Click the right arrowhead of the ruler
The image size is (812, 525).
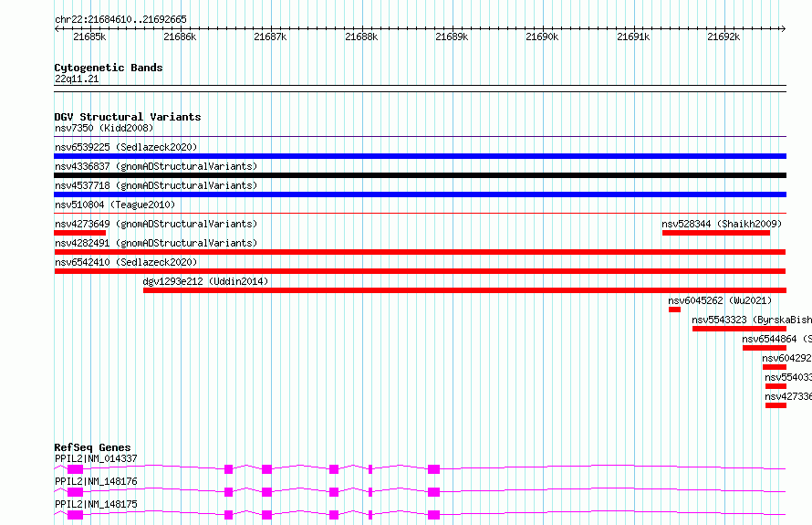[784, 29]
